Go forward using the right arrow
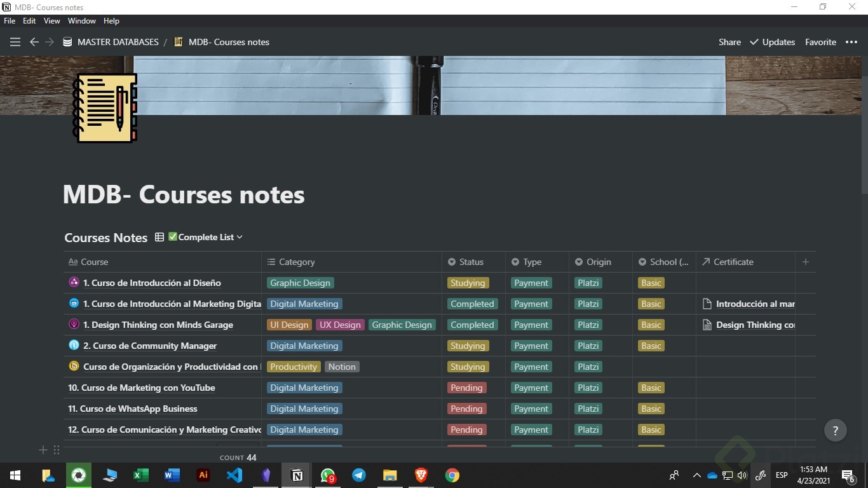 (x=50, y=42)
